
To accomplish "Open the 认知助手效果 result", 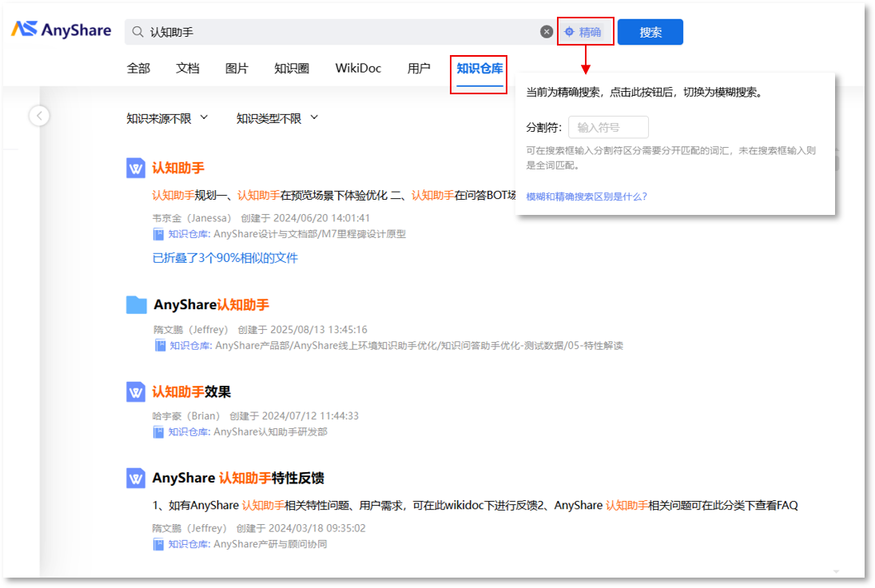I will click(x=192, y=391).
